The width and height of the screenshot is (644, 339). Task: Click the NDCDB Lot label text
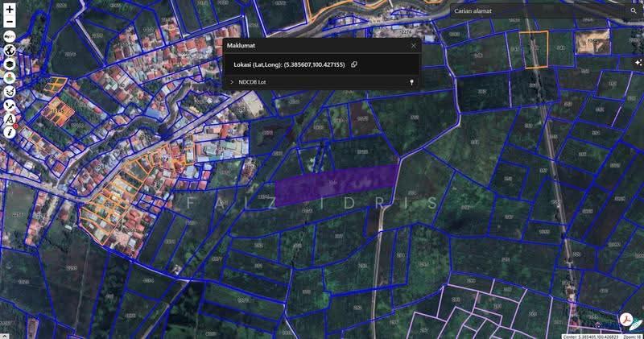point(252,82)
